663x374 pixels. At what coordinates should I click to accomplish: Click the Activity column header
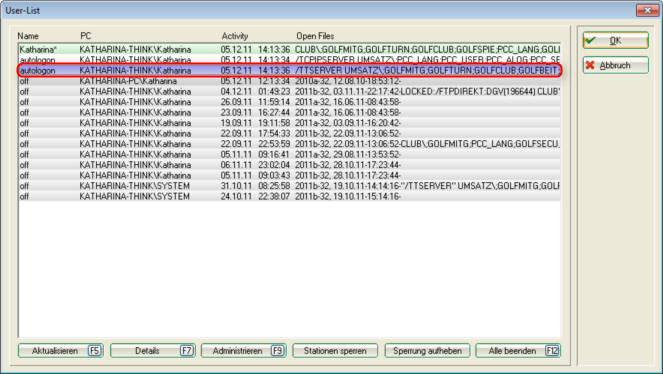235,36
